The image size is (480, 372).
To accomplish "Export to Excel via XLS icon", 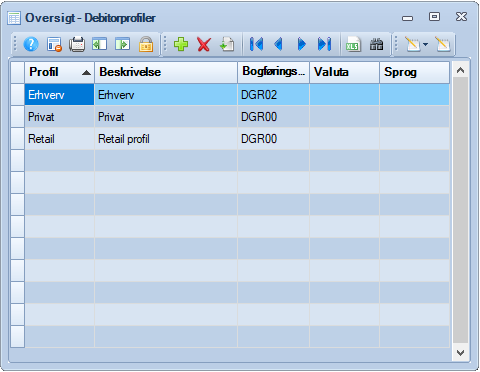I will click(353, 44).
